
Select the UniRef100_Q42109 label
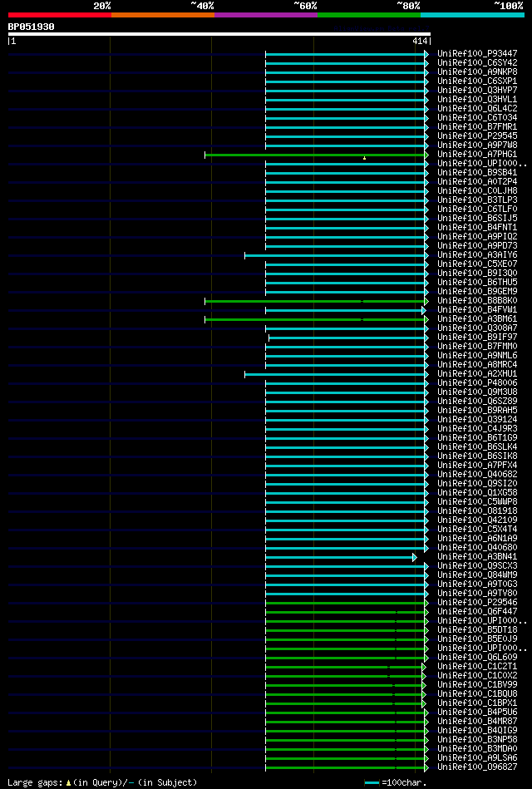tap(477, 520)
